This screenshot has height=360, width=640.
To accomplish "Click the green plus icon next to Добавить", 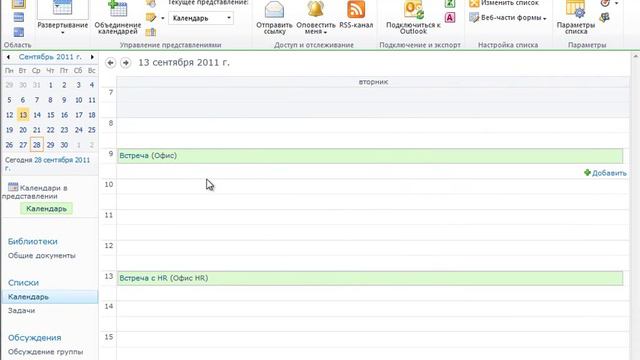I will coord(587,173).
